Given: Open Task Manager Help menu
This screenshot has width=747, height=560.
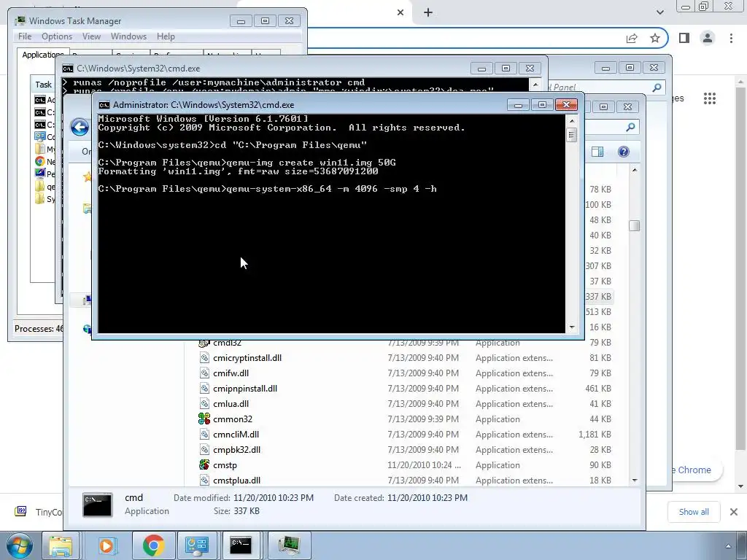Looking at the screenshot, I should point(166,36).
